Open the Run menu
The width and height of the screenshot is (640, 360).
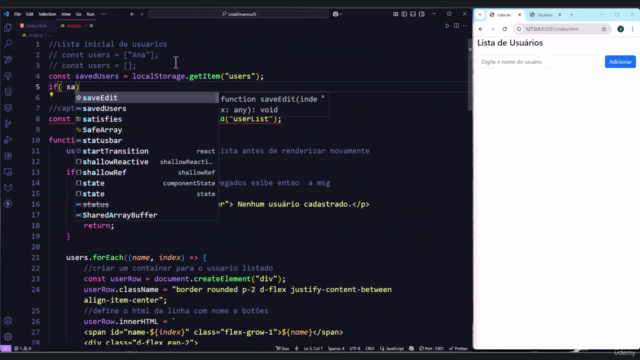coord(91,14)
